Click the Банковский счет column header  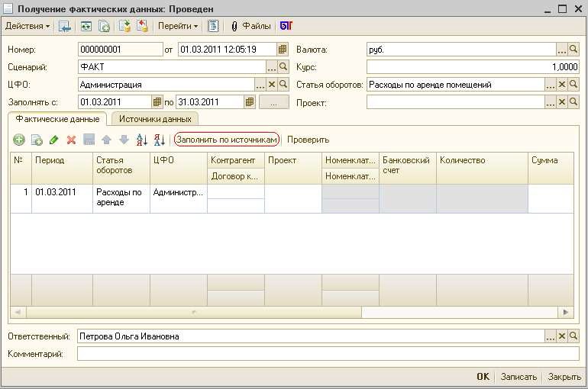click(408, 168)
